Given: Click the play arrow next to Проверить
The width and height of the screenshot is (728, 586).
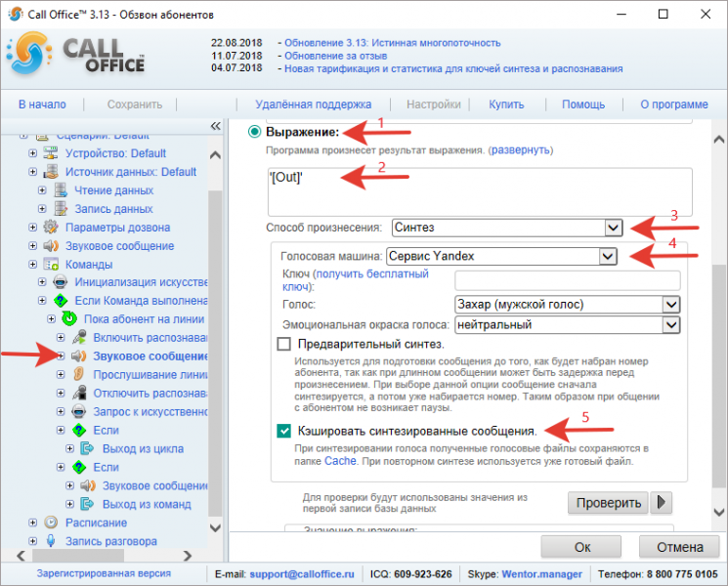Looking at the screenshot, I should (662, 502).
